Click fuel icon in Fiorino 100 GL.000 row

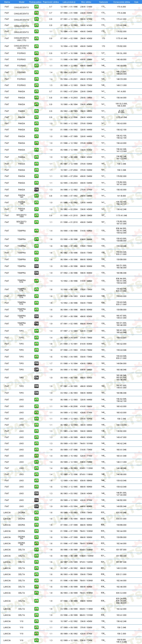click(36, 53)
